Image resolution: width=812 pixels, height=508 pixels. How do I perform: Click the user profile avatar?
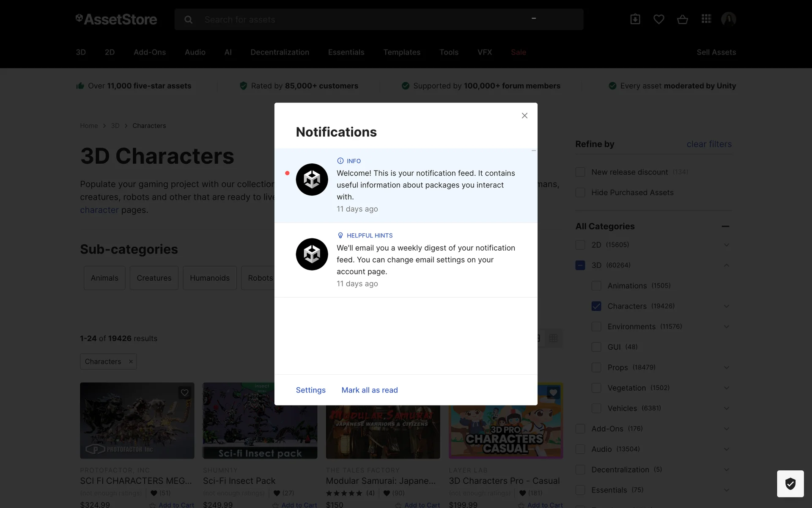pos(728,19)
